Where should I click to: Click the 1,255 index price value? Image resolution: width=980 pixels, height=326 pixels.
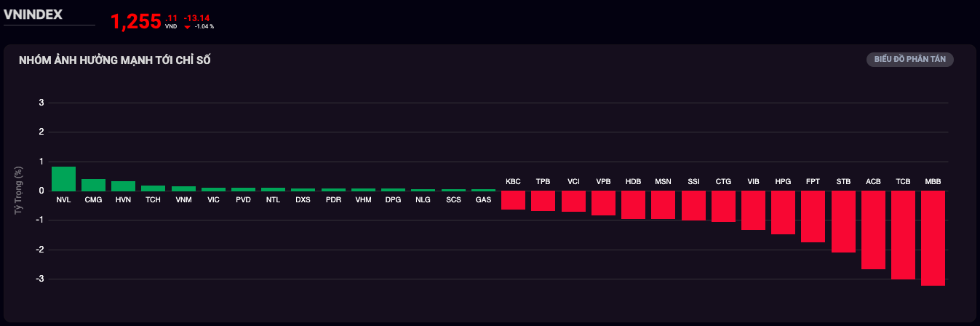coord(136,22)
